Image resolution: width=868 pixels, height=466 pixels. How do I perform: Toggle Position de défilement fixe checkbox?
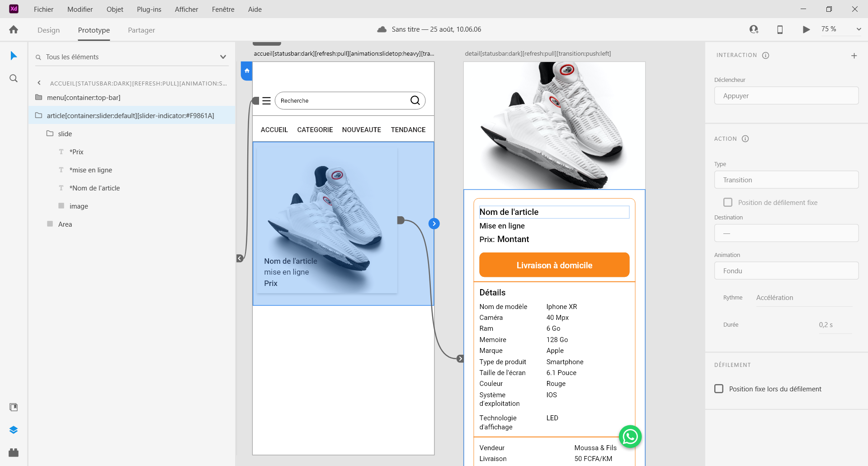pyautogui.click(x=728, y=202)
